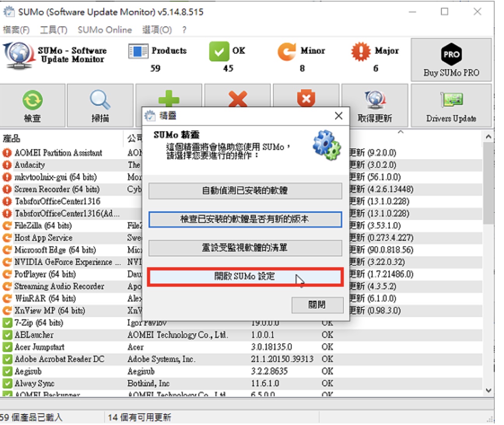Select the Alway Sync row

[x=241, y=383]
